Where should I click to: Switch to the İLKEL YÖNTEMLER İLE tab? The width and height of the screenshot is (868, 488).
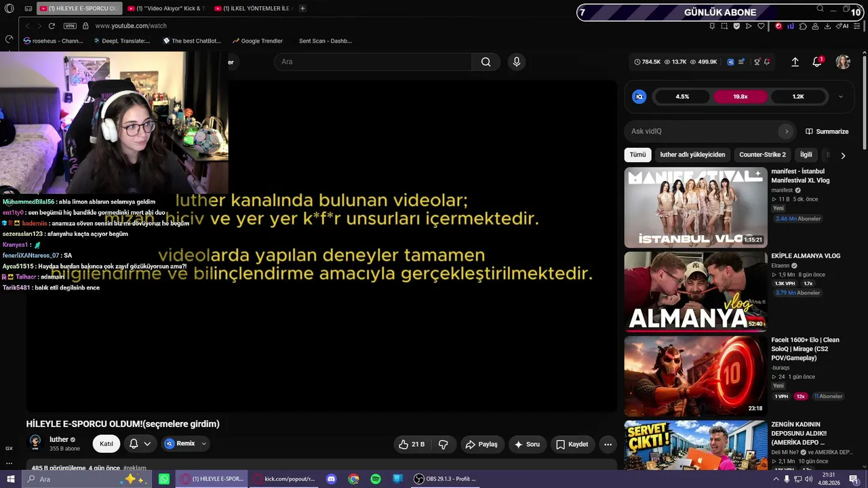(252, 9)
